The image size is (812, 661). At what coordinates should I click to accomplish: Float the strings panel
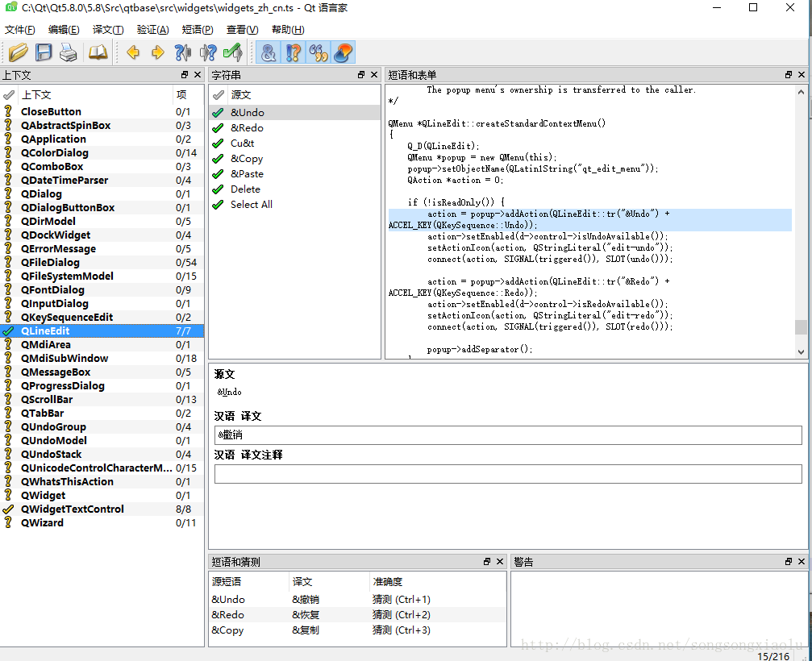(x=361, y=74)
